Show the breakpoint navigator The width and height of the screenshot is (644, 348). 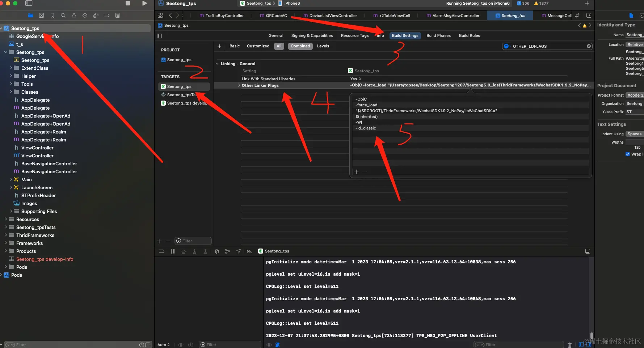coord(106,16)
